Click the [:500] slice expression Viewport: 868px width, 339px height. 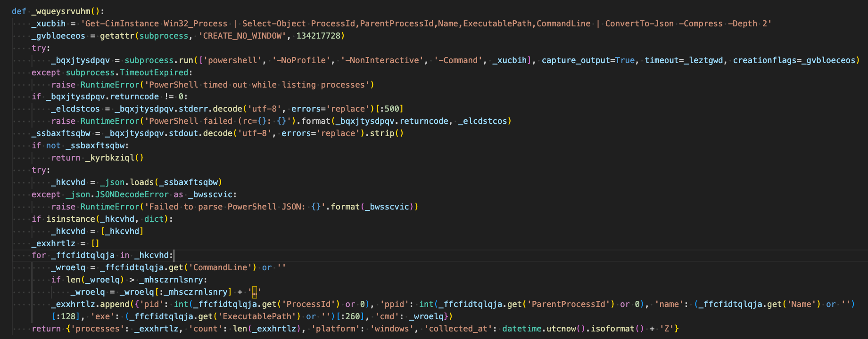(389, 109)
